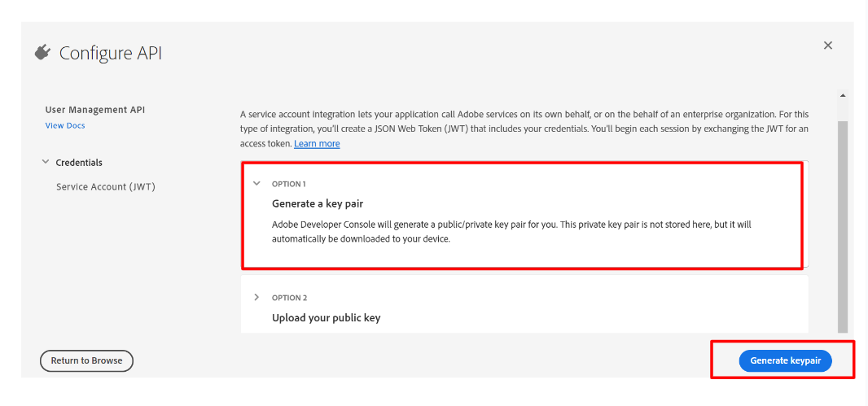Click the OPTION 1 label
The width and height of the screenshot is (868, 406).
tap(290, 184)
